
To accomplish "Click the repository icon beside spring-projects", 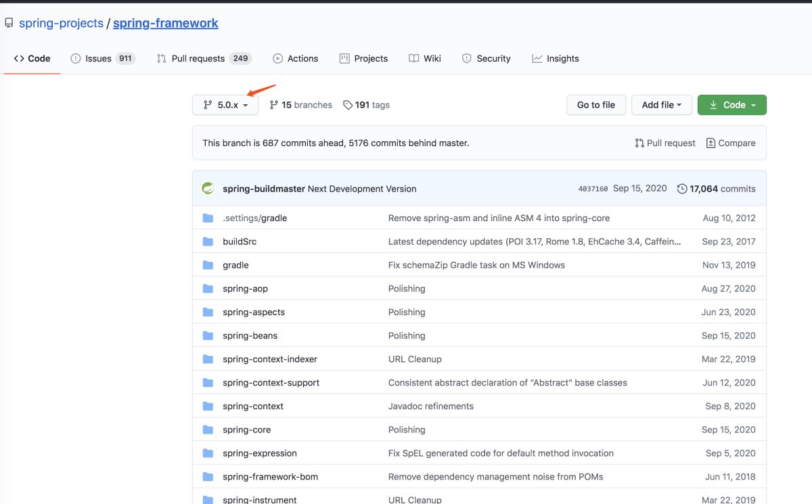I will [x=9, y=23].
